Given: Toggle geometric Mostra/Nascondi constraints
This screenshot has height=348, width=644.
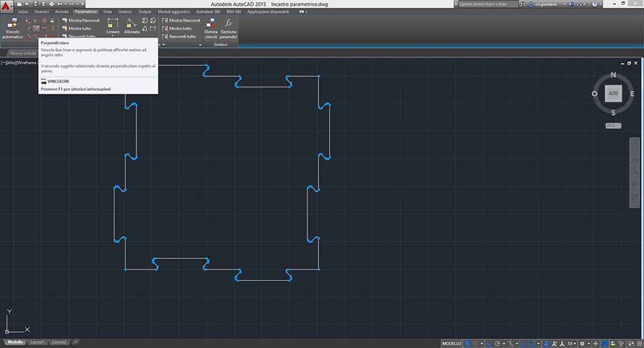Looking at the screenshot, I should click(80, 20).
